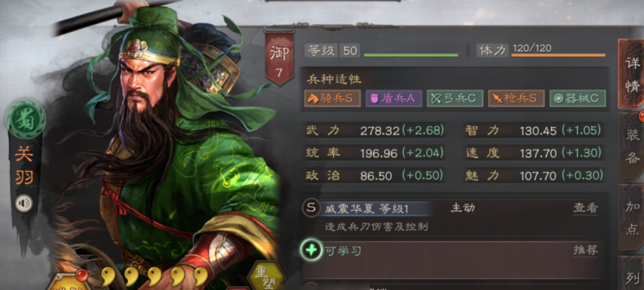Select the 器械C siege troop badge

[577, 98]
